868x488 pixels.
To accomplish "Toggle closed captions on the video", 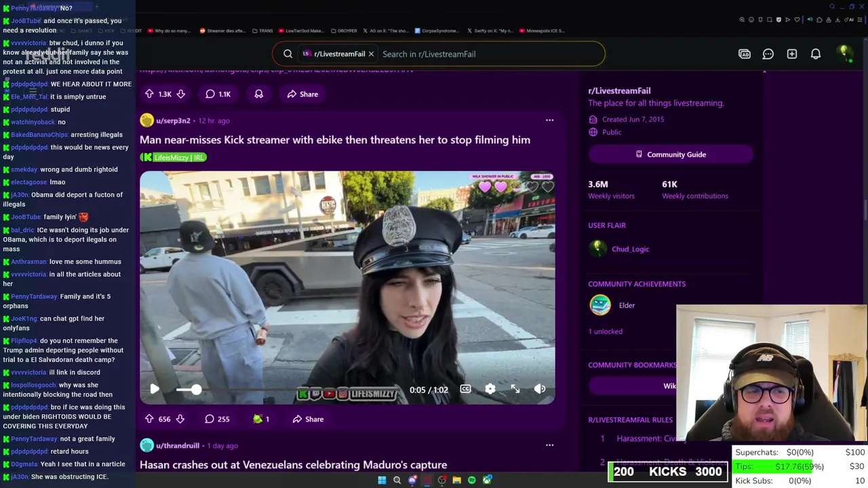I will [465, 389].
